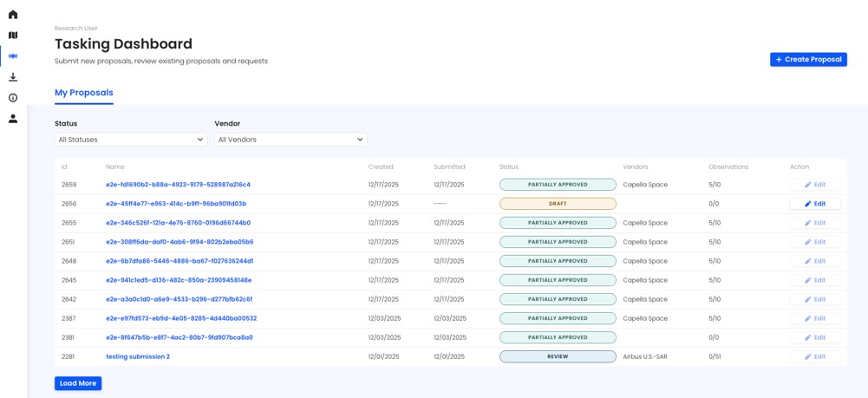This screenshot has width=868, height=398.
Task: Open proposal e2e-8f647b5b-e8f7-4ac2-80b7-9fd907bca8a0
Action: 179,337
